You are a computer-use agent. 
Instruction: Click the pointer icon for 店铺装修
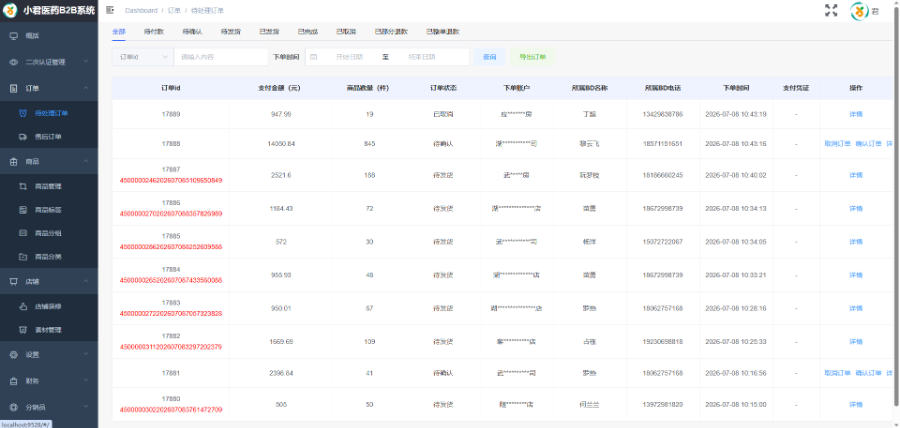[x=23, y=306]
